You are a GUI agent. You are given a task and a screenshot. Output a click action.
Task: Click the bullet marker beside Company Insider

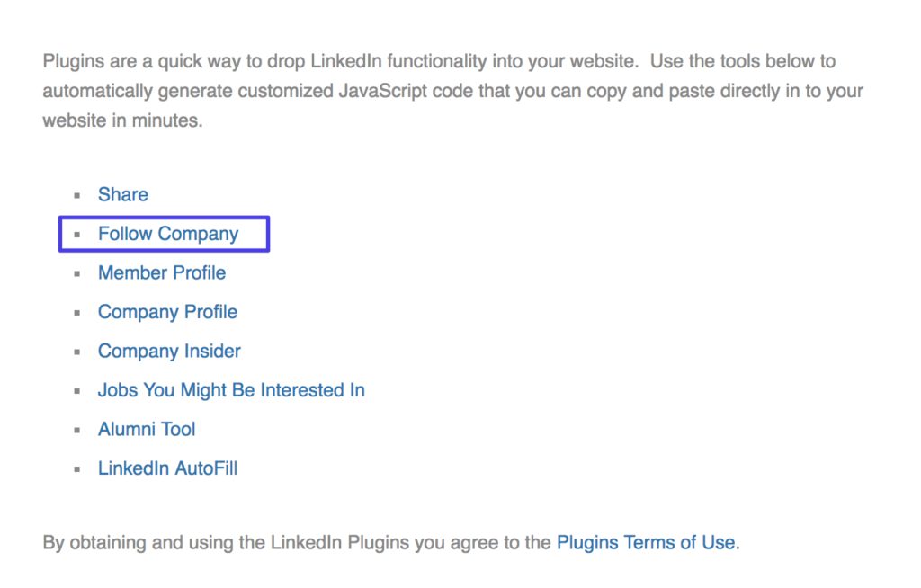[77, 352]
